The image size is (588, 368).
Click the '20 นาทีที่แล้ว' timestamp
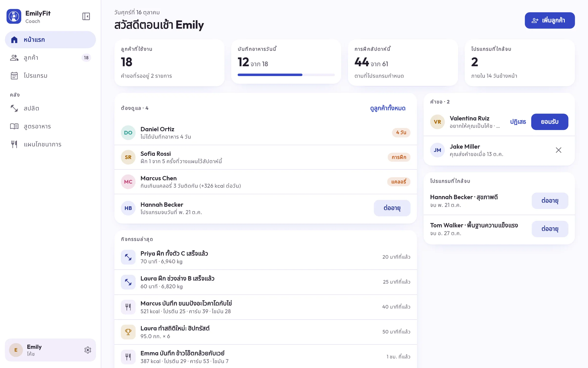396,257
